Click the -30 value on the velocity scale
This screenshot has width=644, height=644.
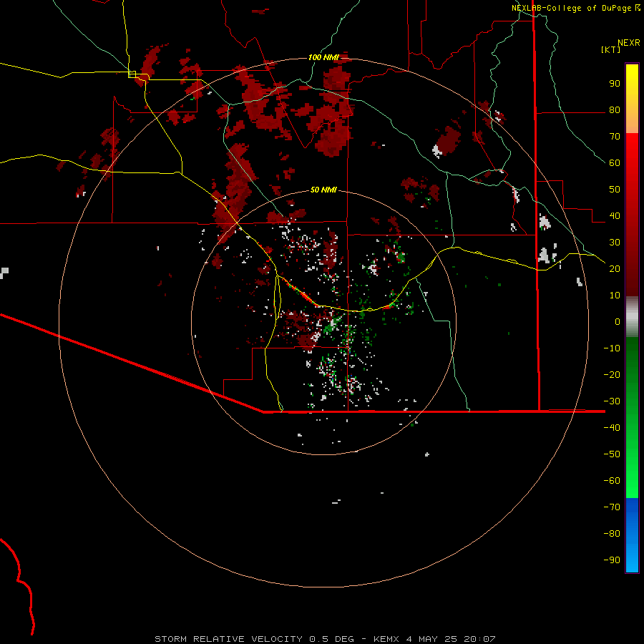pos(612,401)
